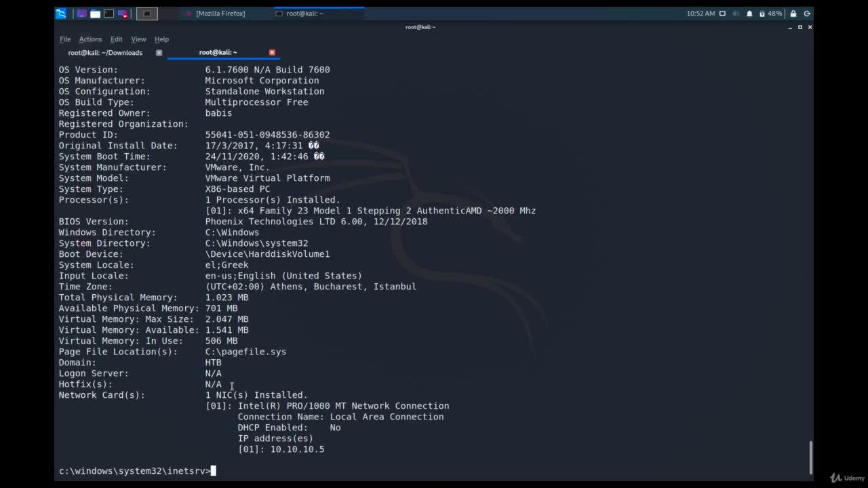868x488 pixels.
Task: Click the log out icon in the panel
Action: point(807,14)
